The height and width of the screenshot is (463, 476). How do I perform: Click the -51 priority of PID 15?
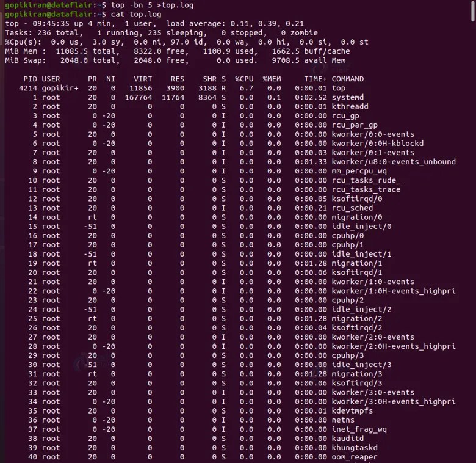click(90, 227)
